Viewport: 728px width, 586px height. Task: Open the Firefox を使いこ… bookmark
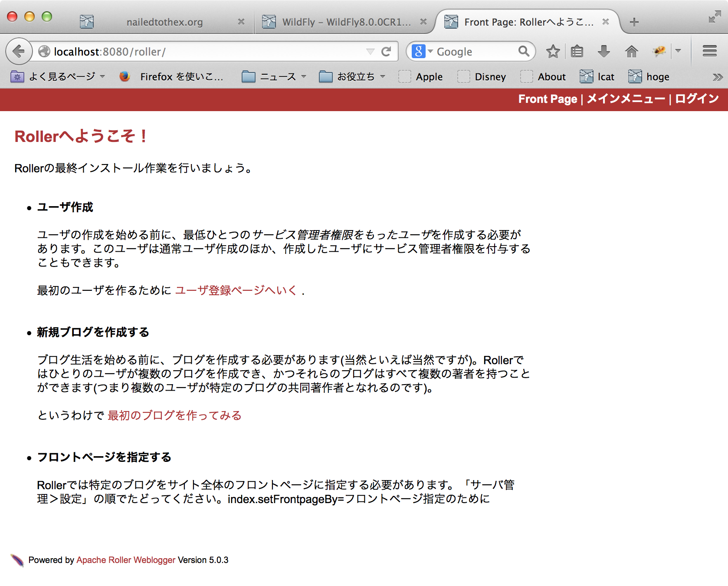pyautogui.click(x=171, y=77)
